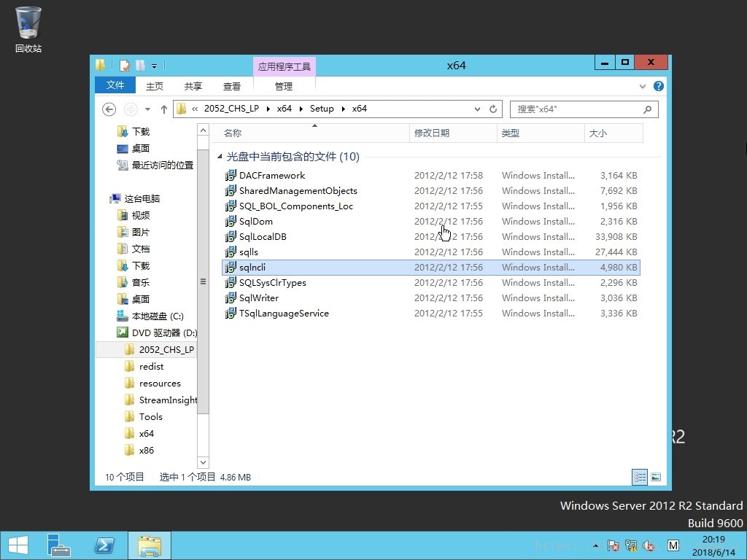Go back with the back arrow
This screenshot has height=560, width=747.
click(109, 109)
